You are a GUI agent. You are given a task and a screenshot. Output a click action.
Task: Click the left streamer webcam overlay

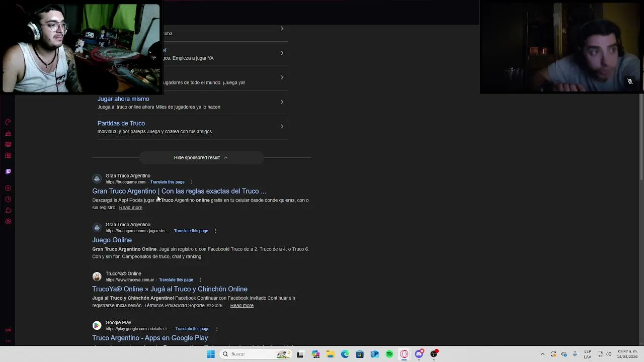point(80,48)
